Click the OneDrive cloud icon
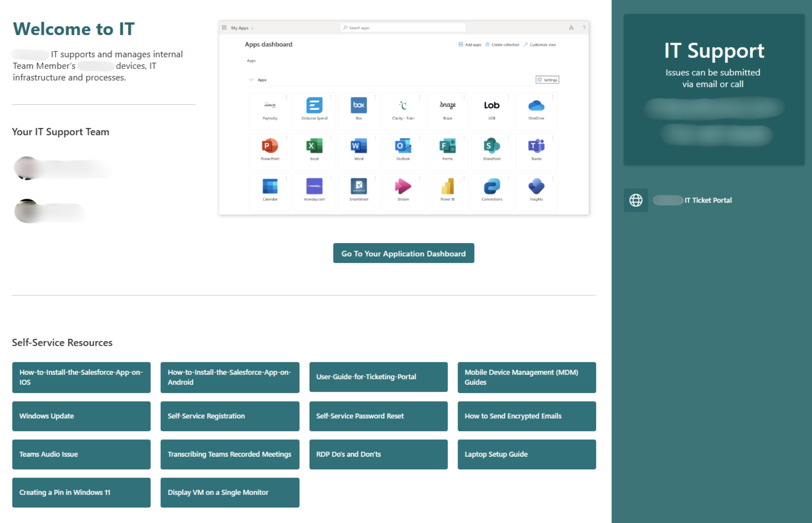The height and width of the screenshot is (523, 812). click(x=536, y=105)
